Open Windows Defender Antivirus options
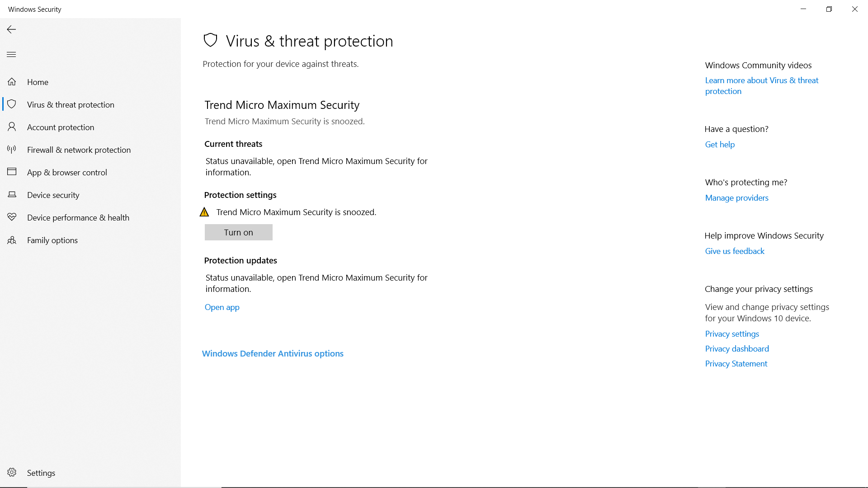 click(x=273, y=353)
